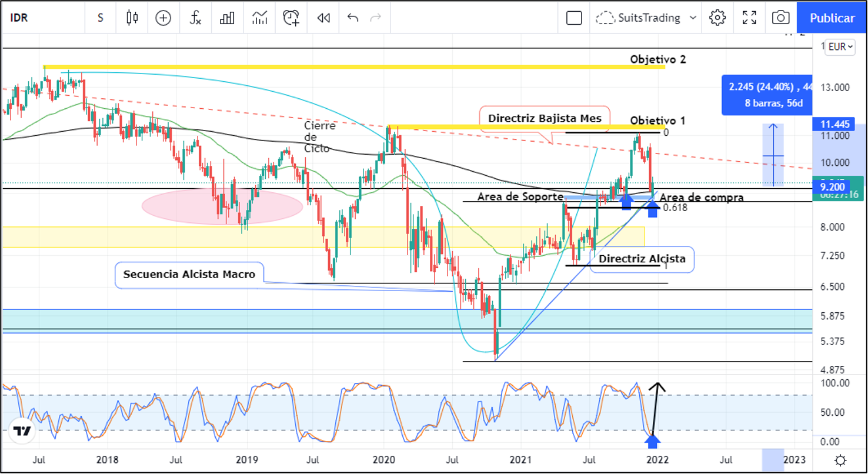This screenshot has width=868, height=474.
Task: Open the indicators fx menu
Action: click(195, 18)
